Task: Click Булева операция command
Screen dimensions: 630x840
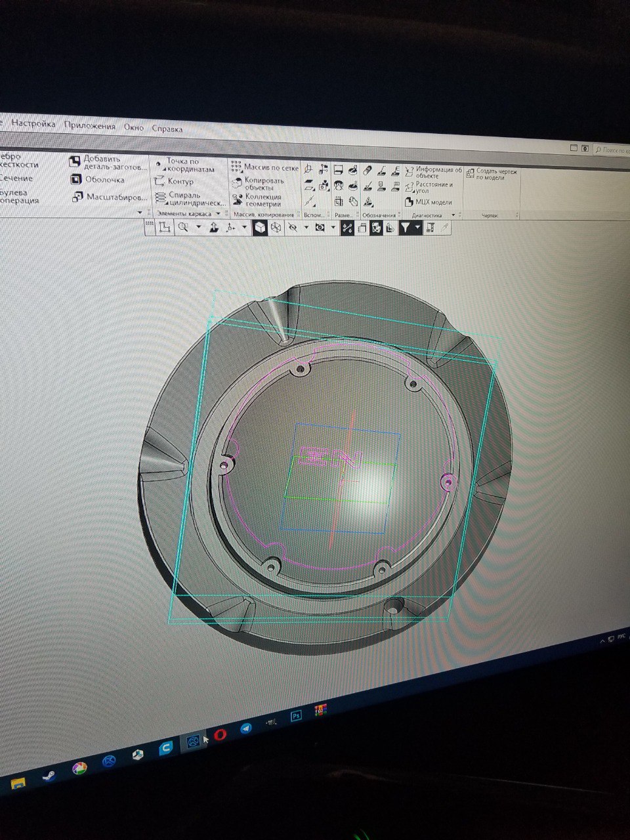Action: 18,196
